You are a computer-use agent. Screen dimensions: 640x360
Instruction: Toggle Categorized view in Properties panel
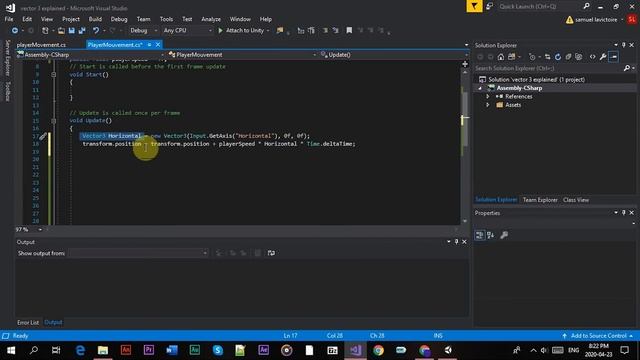click(x=480, y=235)
